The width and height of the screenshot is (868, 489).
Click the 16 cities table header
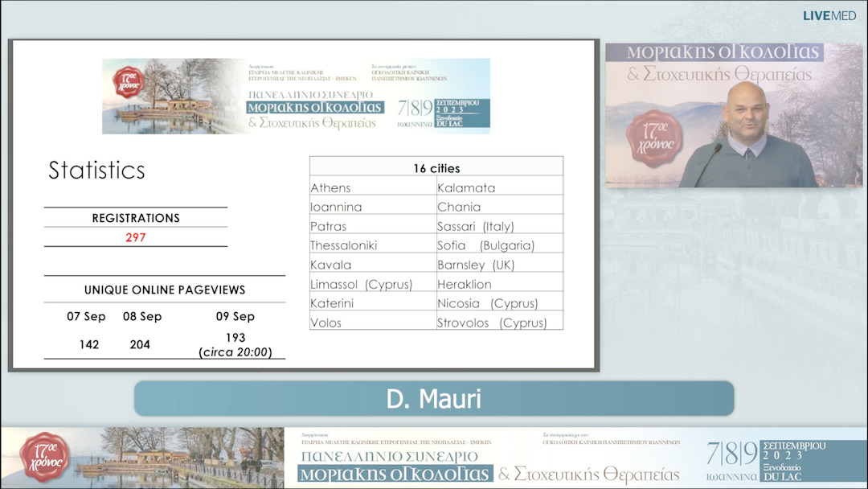click(x=436, y=168)
